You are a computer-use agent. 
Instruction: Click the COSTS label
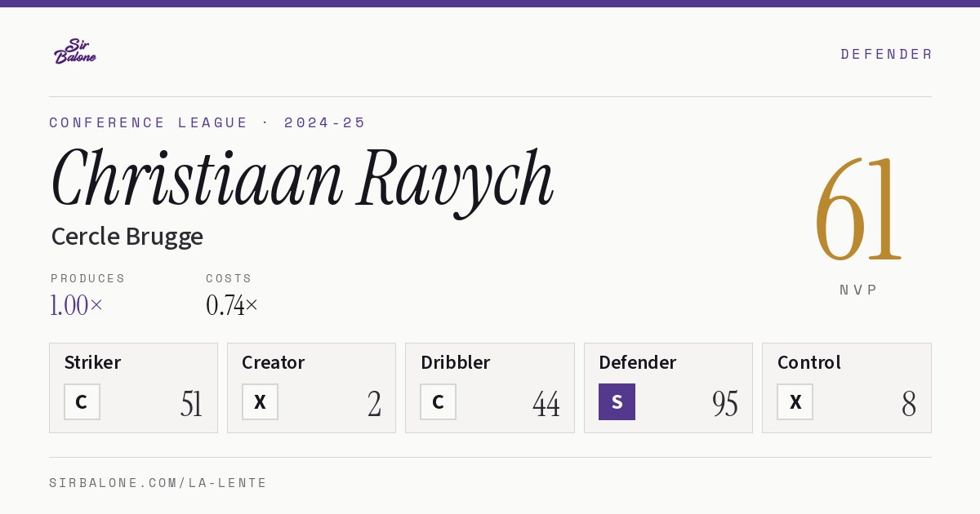tap(229, 278)
